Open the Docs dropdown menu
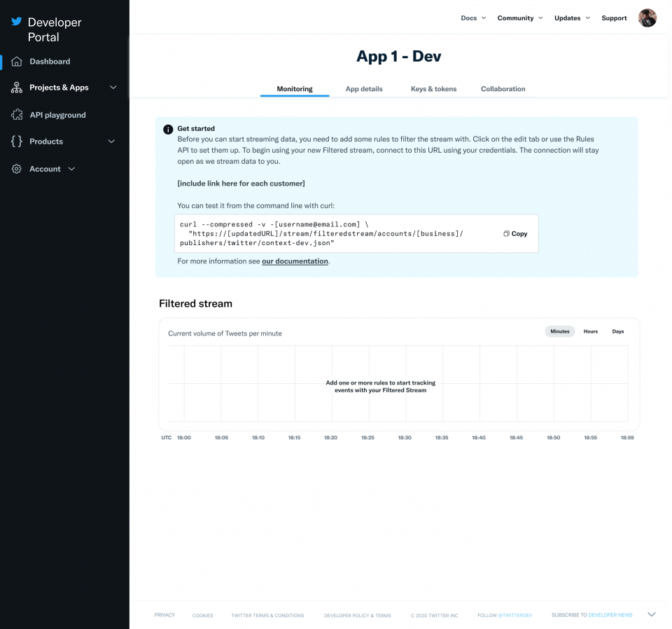Image resolution: width=672 pixels, height=629 pixels. click(473, 18)
